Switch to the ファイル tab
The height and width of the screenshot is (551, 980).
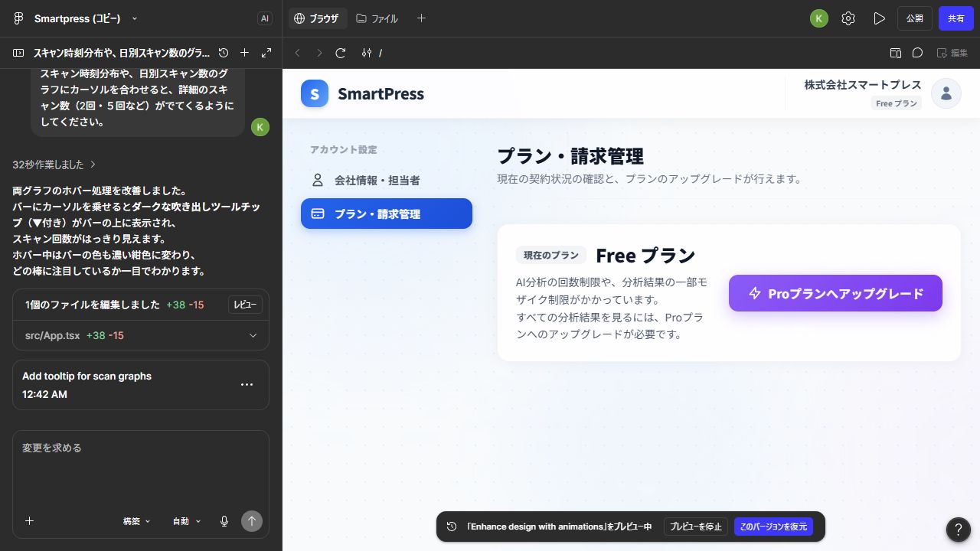(377, 18)
